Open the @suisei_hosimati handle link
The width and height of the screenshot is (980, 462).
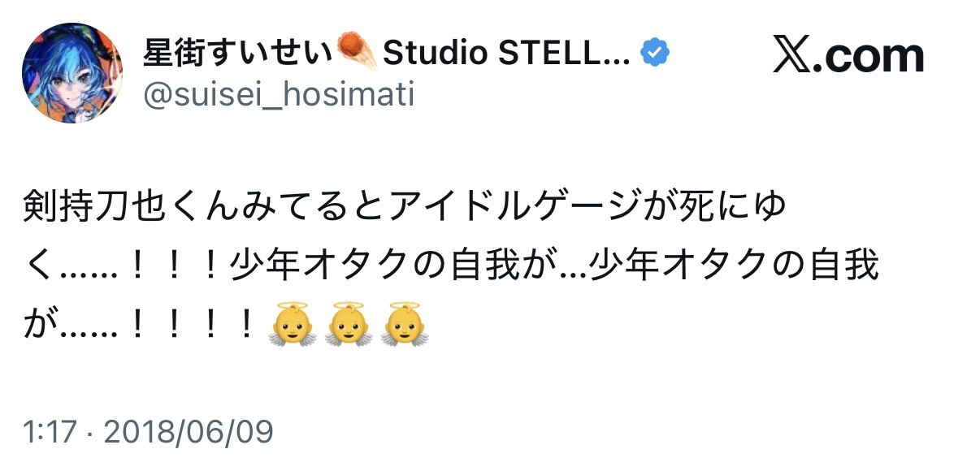click(x=279, y=95)
